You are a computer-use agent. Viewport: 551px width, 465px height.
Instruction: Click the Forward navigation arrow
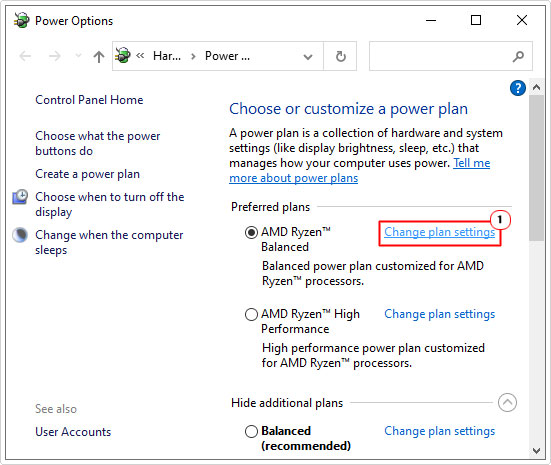point(54,56)
